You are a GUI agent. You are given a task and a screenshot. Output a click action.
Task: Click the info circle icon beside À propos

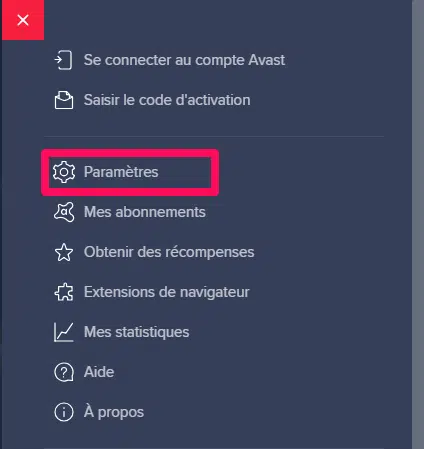(x=64, y=412)
